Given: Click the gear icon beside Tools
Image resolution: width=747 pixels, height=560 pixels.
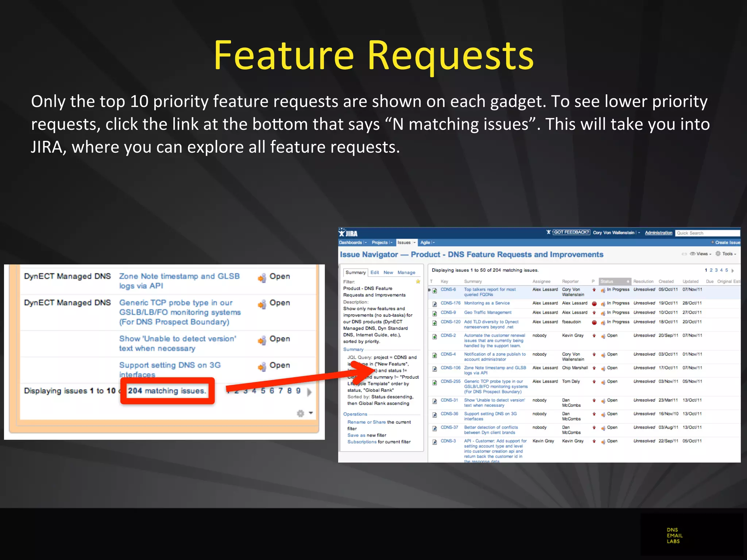Looking at the screenshot, I should click(718, 254).
